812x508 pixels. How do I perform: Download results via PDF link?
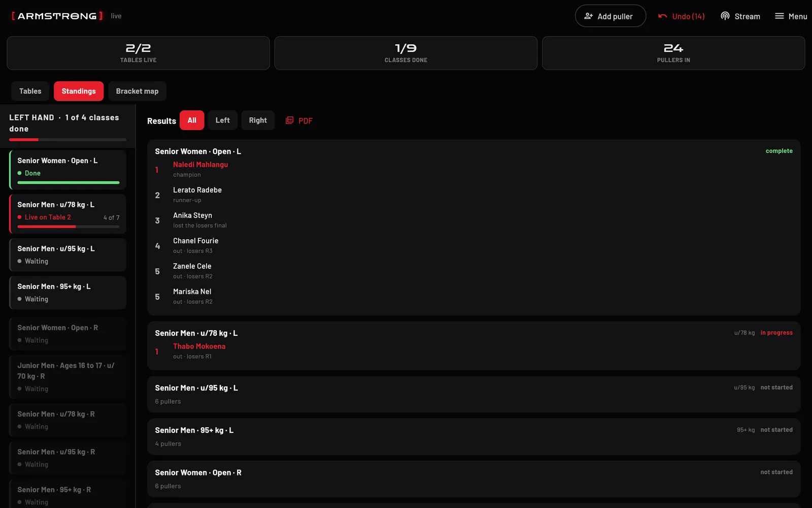(x=306, y=121)
